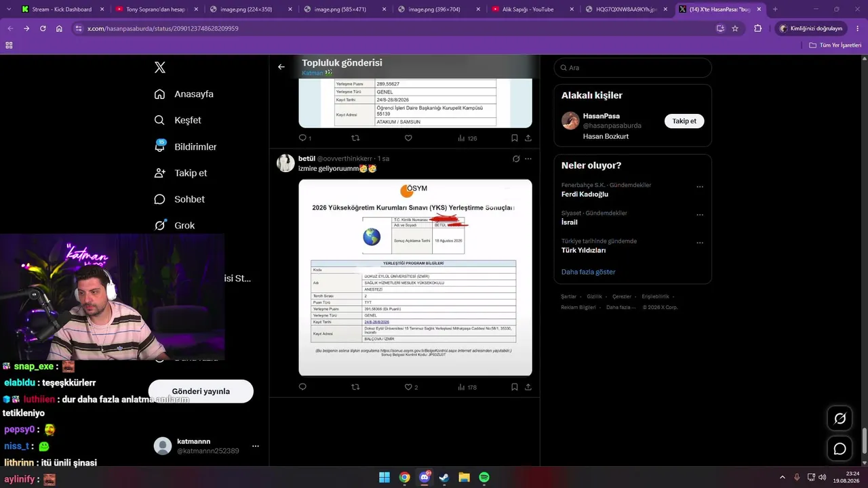The width and height of the screenshot is (868, 488).
Task: Open Grok in sidebar
Action: [174, 225]
